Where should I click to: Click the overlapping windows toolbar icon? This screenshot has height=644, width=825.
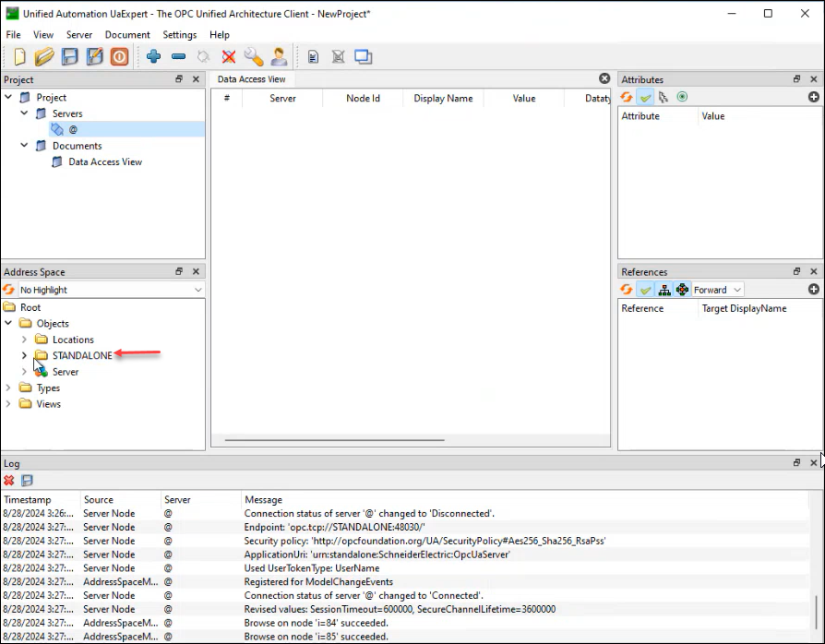(x=363, y=56)
